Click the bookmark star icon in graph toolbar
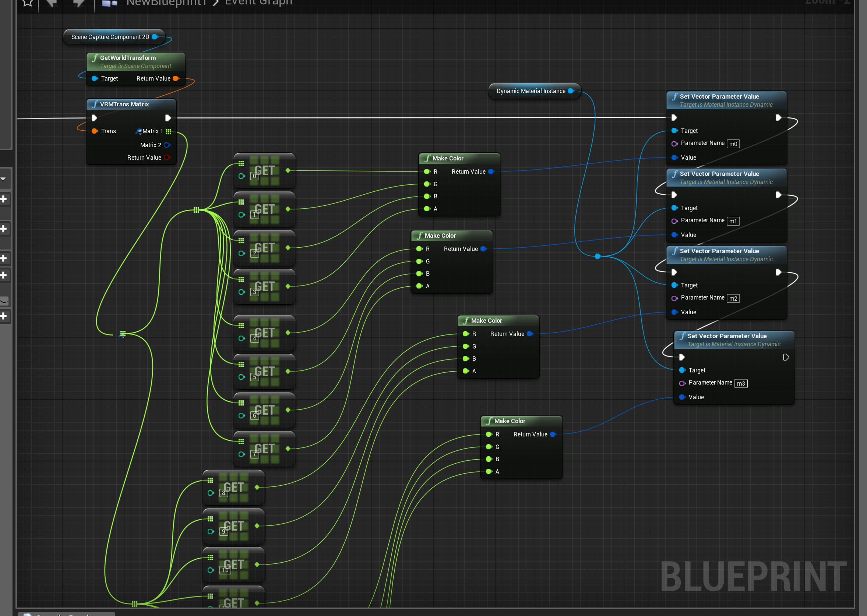Viewport: 867px width, 616px height. click(x=27, y=3)
